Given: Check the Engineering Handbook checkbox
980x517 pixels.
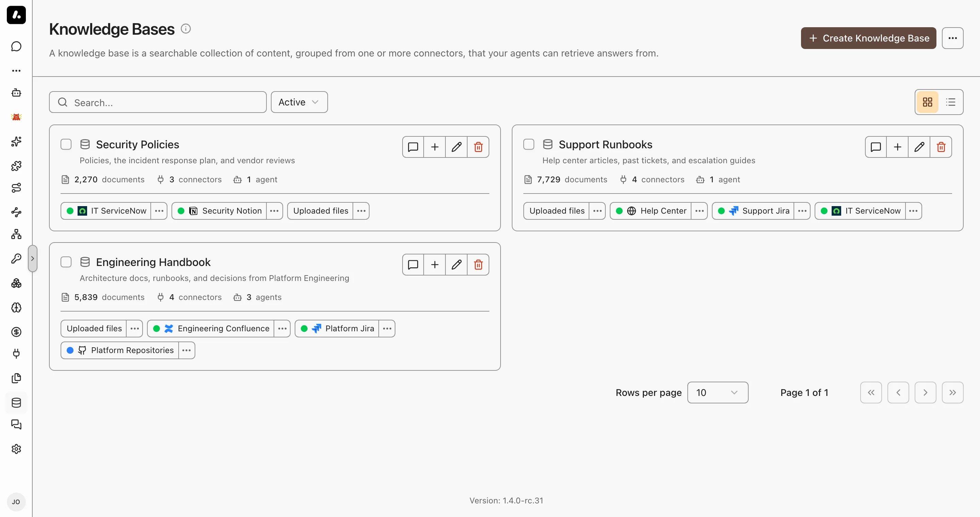Looking at the screenshot, I should [x=66, y=262].
